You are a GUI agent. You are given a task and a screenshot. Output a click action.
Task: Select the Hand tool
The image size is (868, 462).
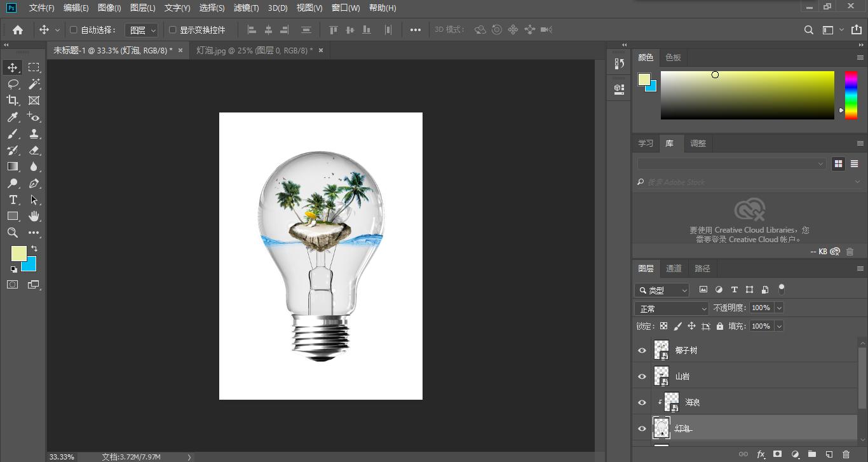(34, 216)
